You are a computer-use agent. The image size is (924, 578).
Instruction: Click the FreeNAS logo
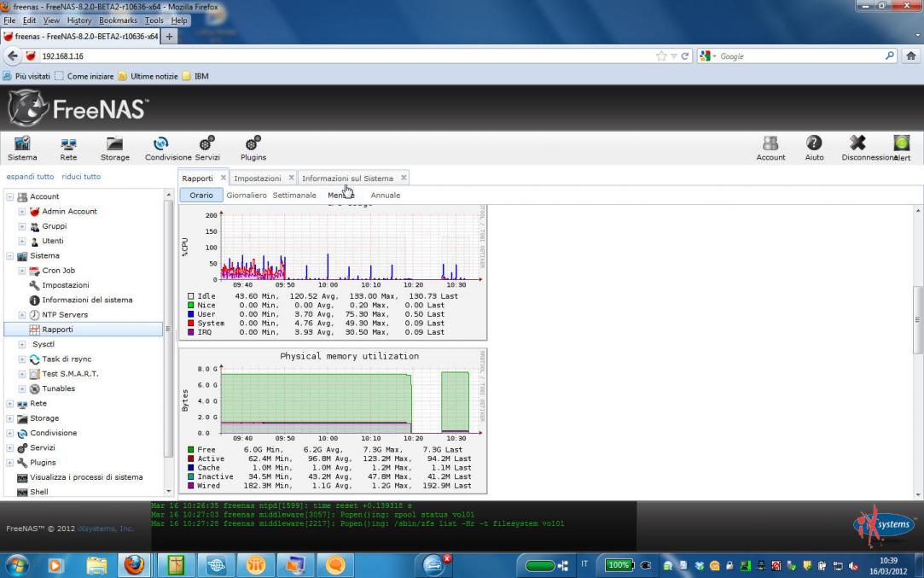pos(77,108)
